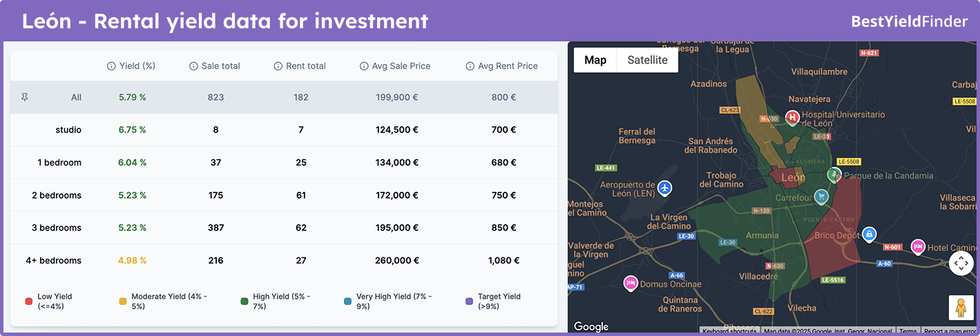Click the Report a map error link
This screenshot has height=336, width=980.
tap(950, 331)
